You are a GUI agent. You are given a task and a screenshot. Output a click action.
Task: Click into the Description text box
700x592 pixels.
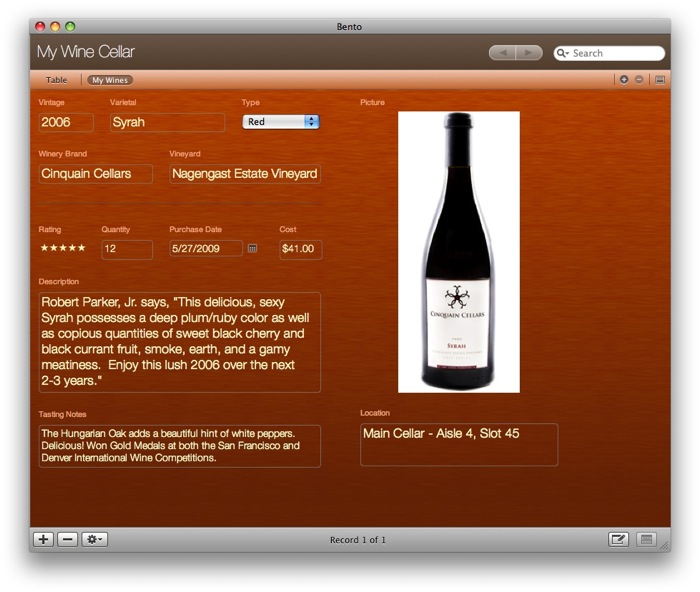pos(179,342)
